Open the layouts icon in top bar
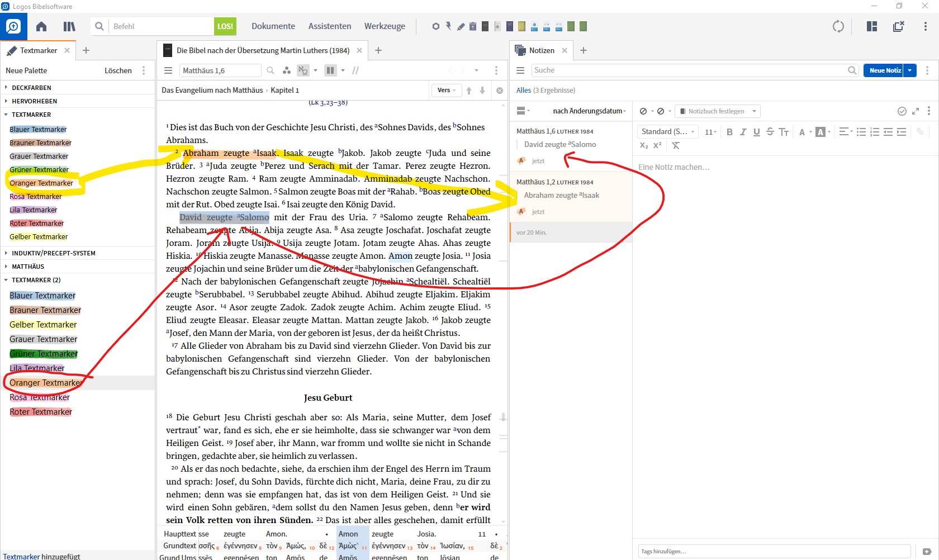Image resolution: width=939 pixels, height=560 pixels. point(872,26)
